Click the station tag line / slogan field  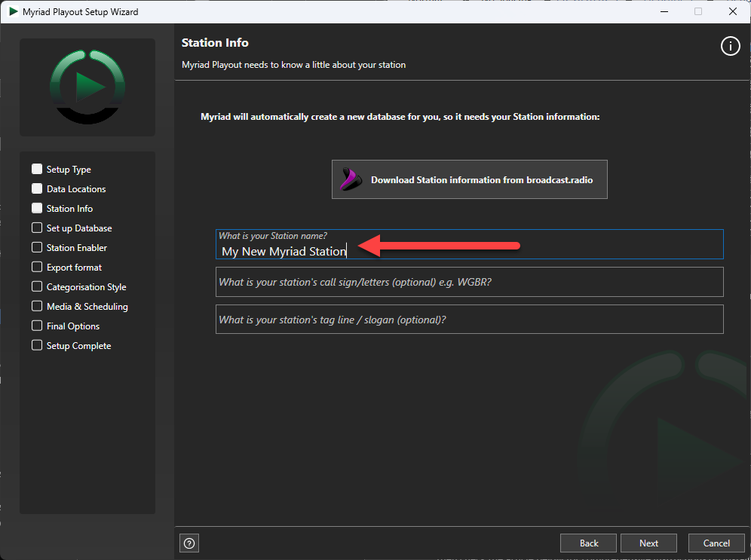tap(469, 320)
